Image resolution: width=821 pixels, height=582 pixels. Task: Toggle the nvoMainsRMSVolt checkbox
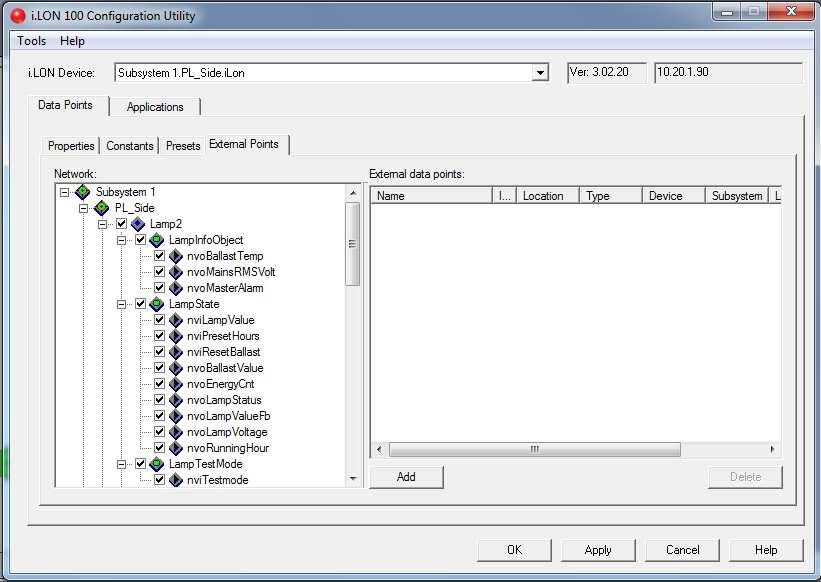pyautogui.click(x=160, y=272)
